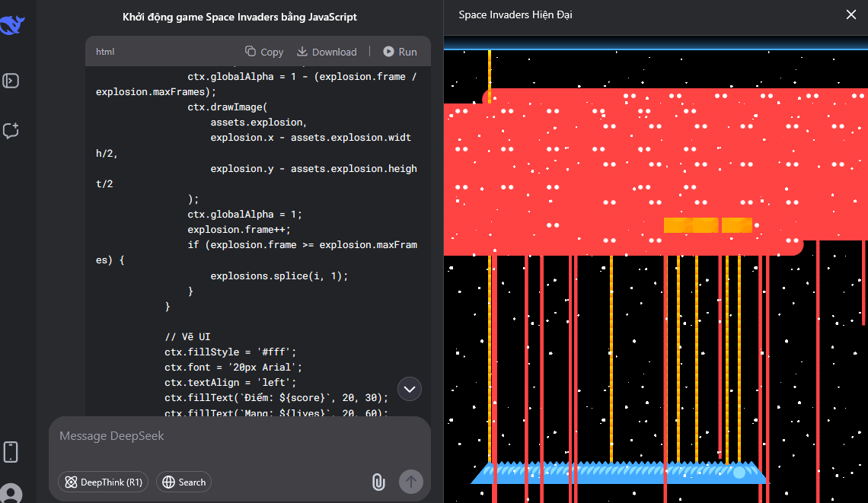Send the message with arrow button
Image resolution: width=868 pixels, height=503 pixels.
coord(410,482)
